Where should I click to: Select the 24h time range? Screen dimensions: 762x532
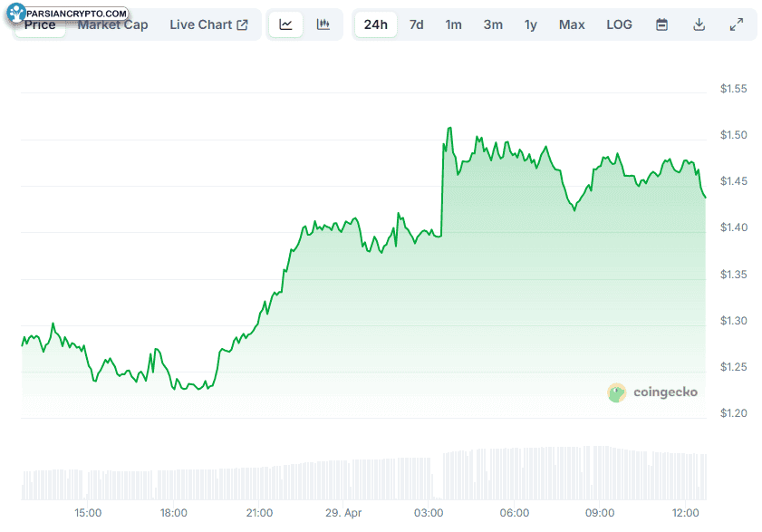click(x=376, y=24)
